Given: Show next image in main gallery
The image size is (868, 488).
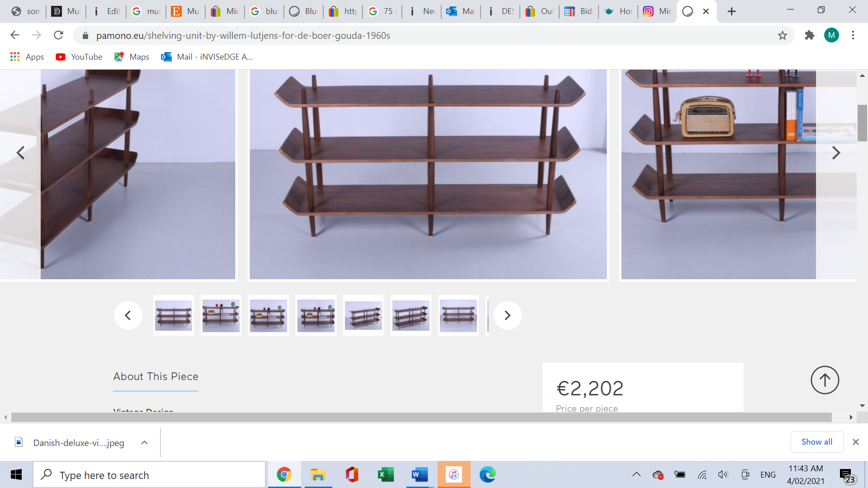Looking at the screenshot, I should tap(836, 153).
